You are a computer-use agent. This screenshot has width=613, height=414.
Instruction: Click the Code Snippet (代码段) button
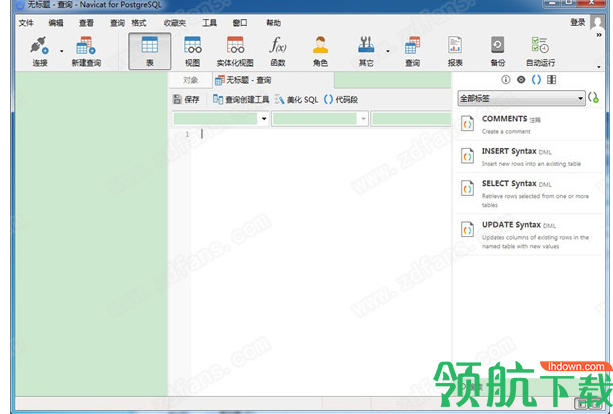[341, 100]
